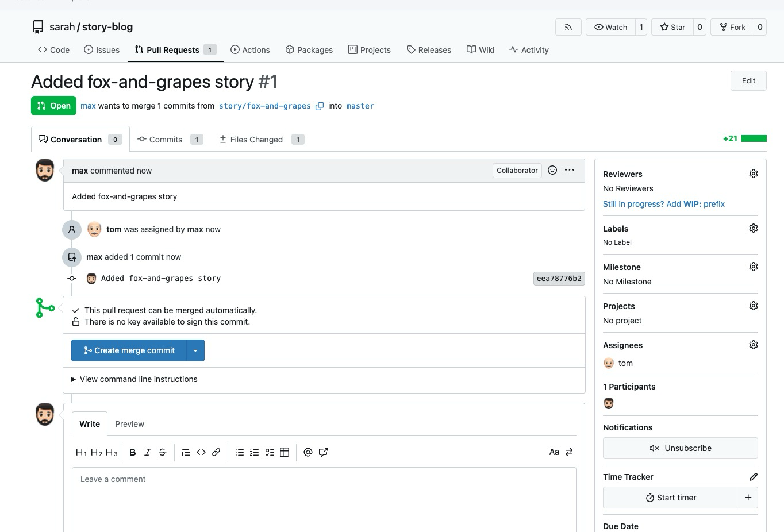The width and height of the screenshot is (784, 532).
Task: Click the bold formatting icon
Action: coord(132,452)
